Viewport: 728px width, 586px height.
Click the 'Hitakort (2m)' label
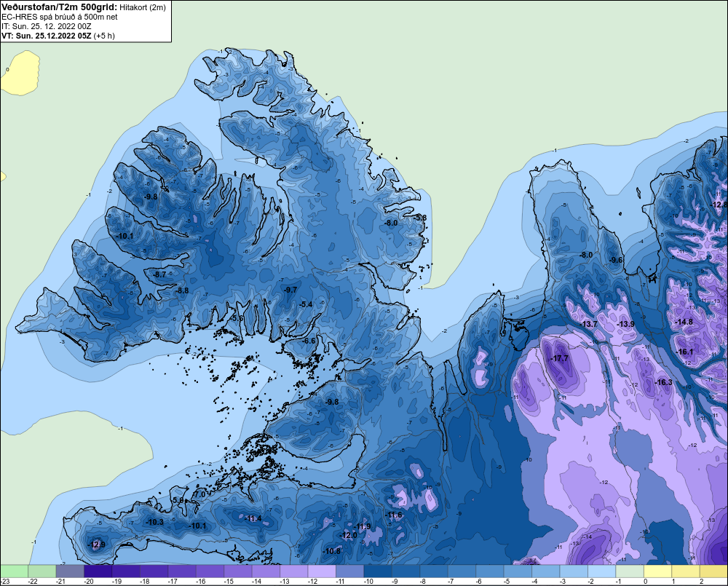(x=143, y=7)
